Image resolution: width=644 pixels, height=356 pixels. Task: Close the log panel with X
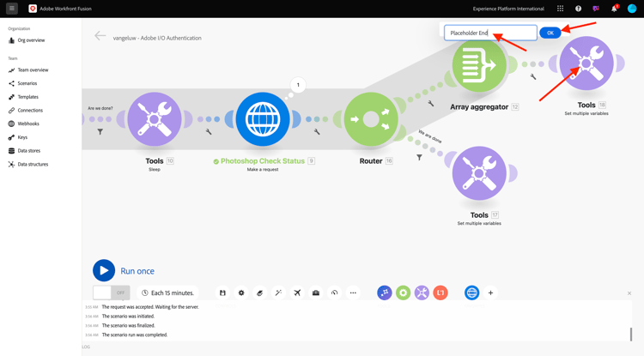click(629, 293)
